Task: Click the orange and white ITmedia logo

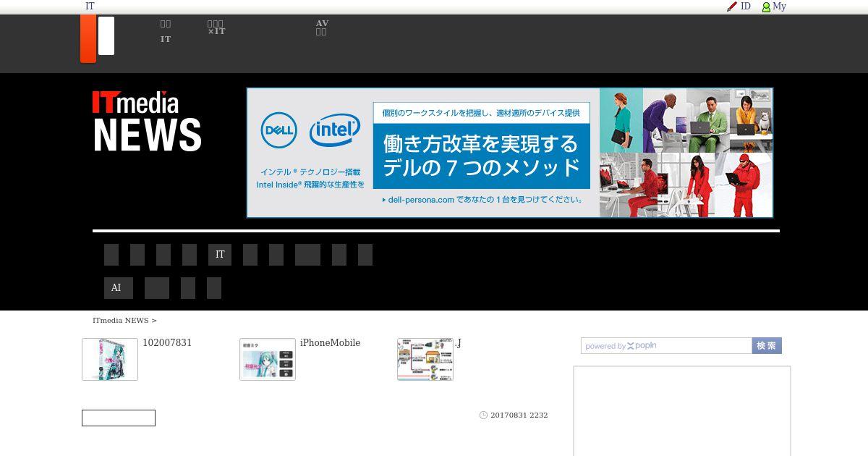Action: coord(98,38)
